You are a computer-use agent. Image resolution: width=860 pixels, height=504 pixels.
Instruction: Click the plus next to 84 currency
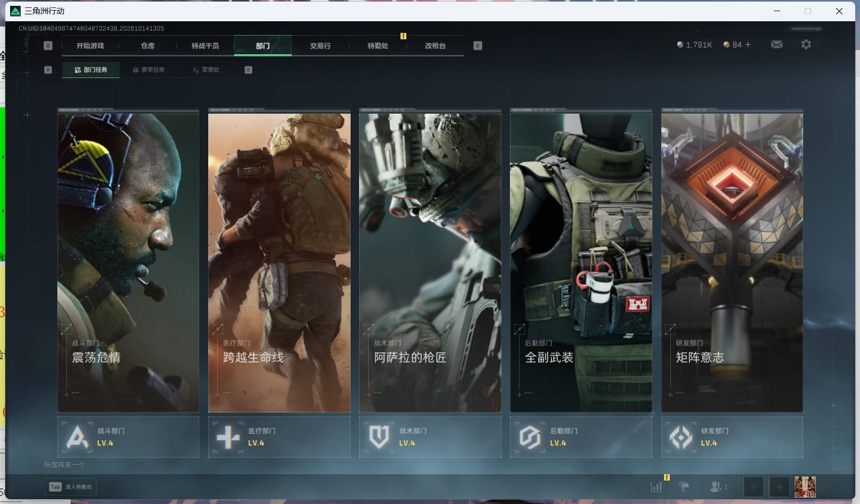coord(748,45)
